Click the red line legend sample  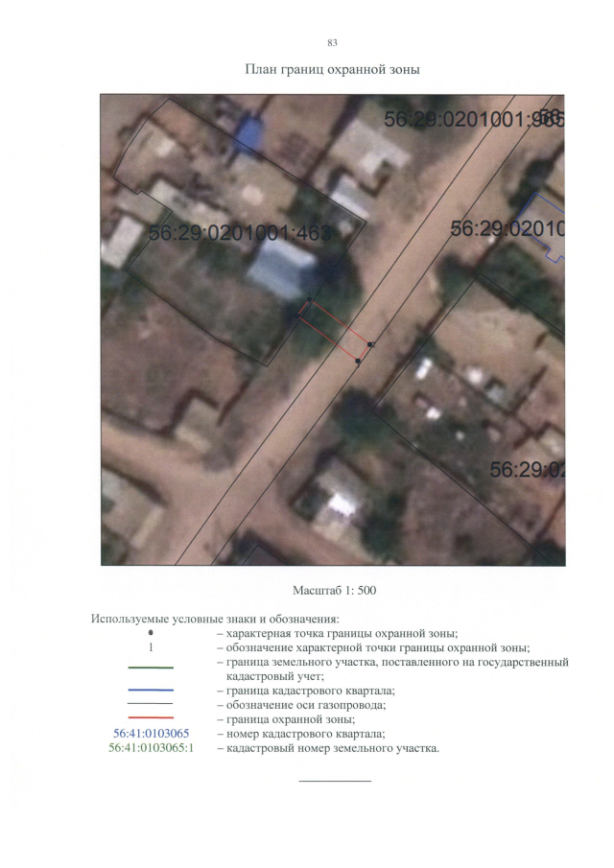(x=151, y=718)
